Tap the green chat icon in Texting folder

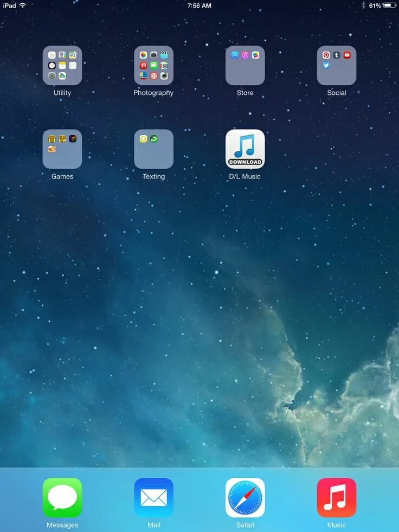[x=154, y=138]
